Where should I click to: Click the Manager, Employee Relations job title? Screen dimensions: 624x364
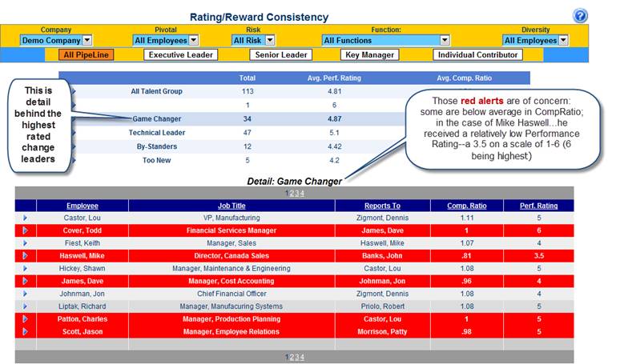231,332
